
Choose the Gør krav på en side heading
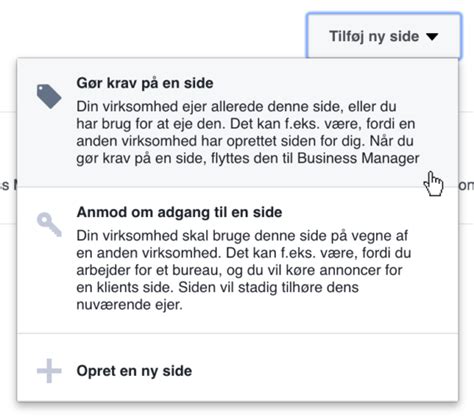point(145,83)
